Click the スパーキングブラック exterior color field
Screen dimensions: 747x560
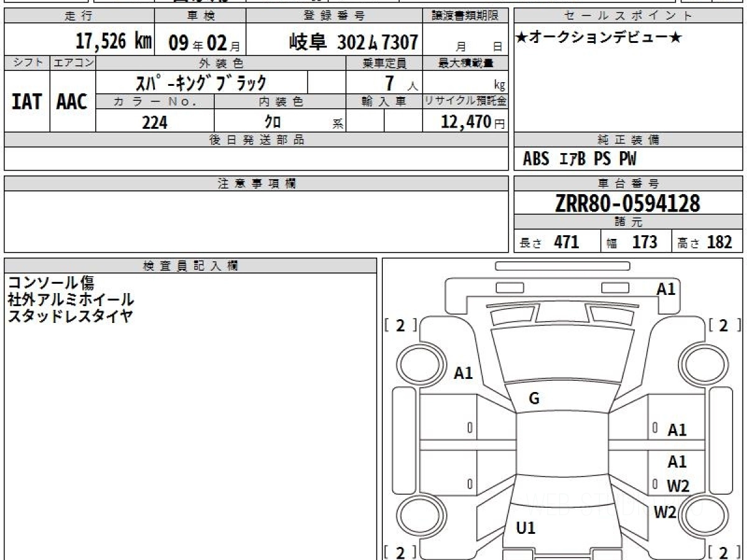pyautogui.click(x=201, y=83)
